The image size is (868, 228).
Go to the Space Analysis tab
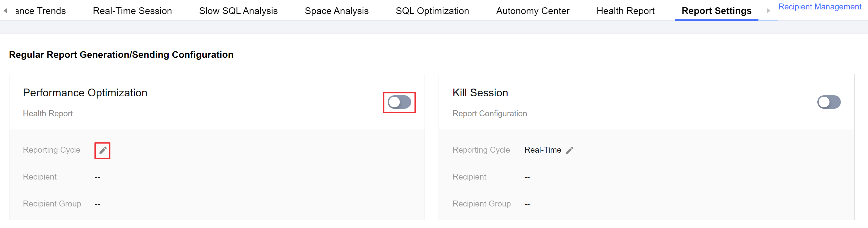coord(336,11)
